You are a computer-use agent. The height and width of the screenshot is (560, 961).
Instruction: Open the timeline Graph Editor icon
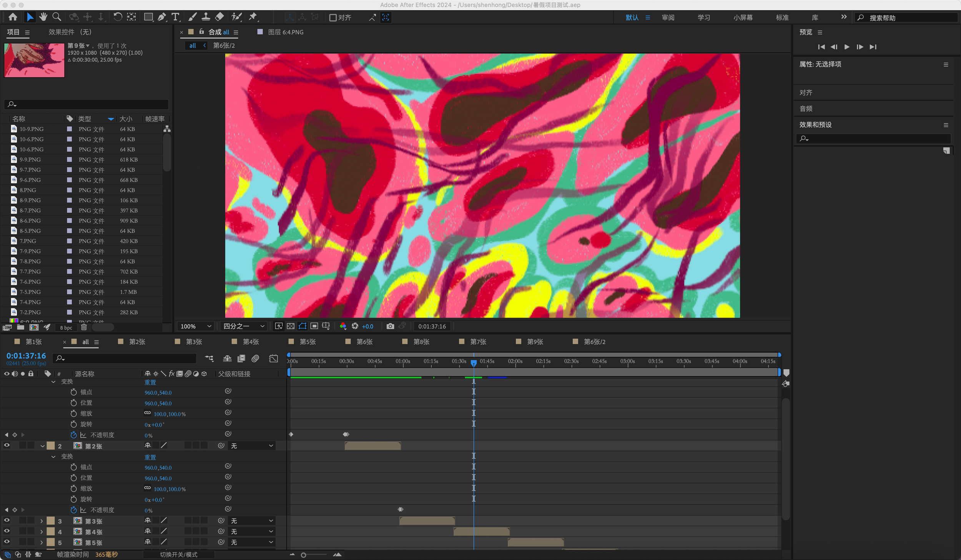coord(273,358)
